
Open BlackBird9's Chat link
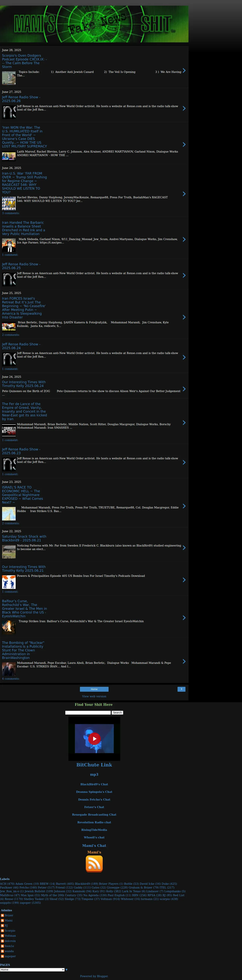point(94,784)
